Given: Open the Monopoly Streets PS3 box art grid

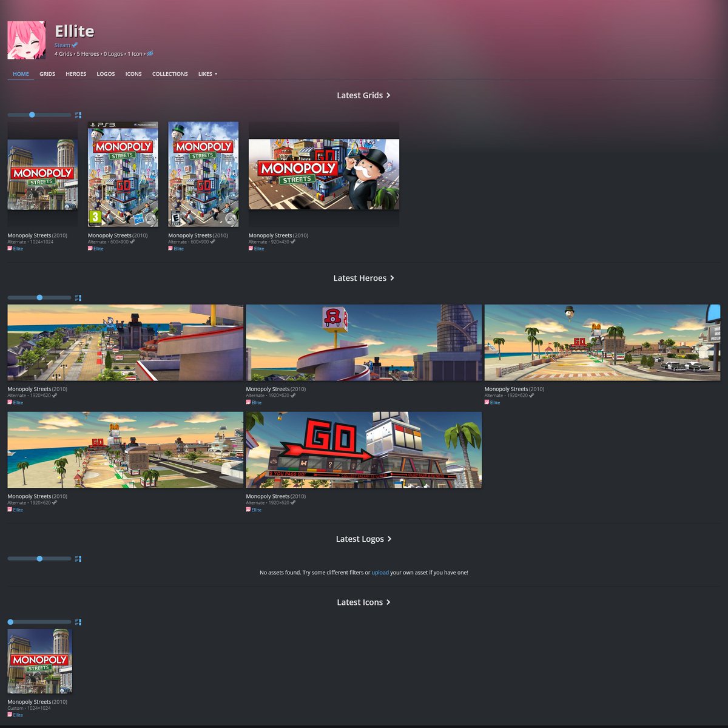Looking at the screenshot, I should 123,174.
